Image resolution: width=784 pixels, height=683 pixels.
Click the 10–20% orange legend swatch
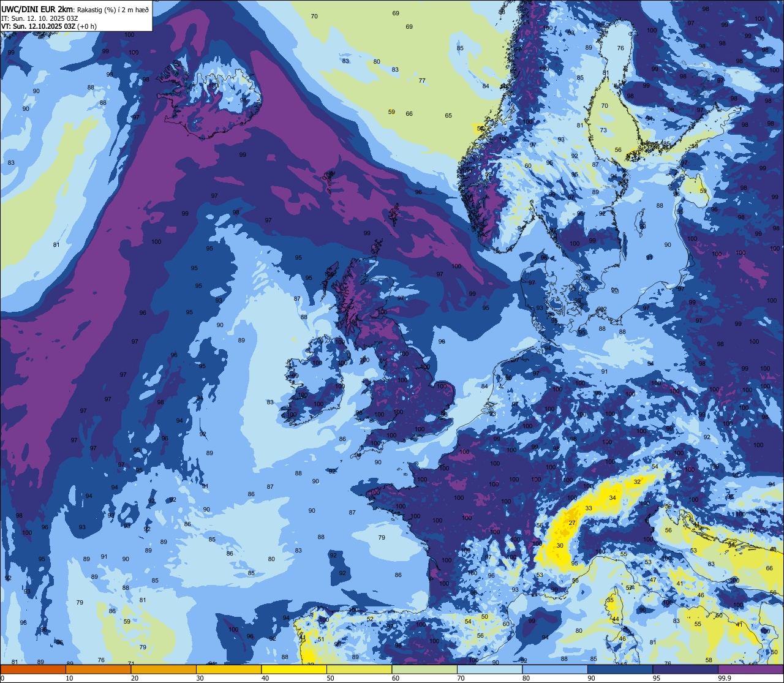(x=99, y=669)
